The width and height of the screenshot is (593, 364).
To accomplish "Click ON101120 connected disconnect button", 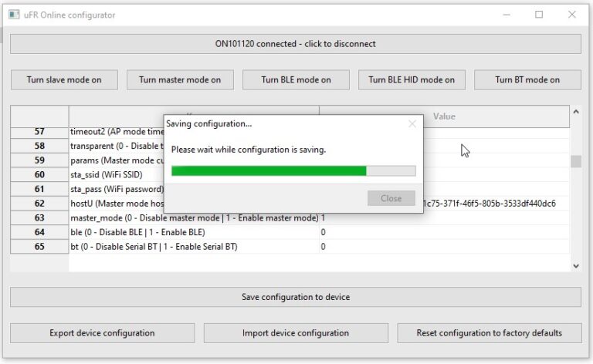I will point(296,44).
